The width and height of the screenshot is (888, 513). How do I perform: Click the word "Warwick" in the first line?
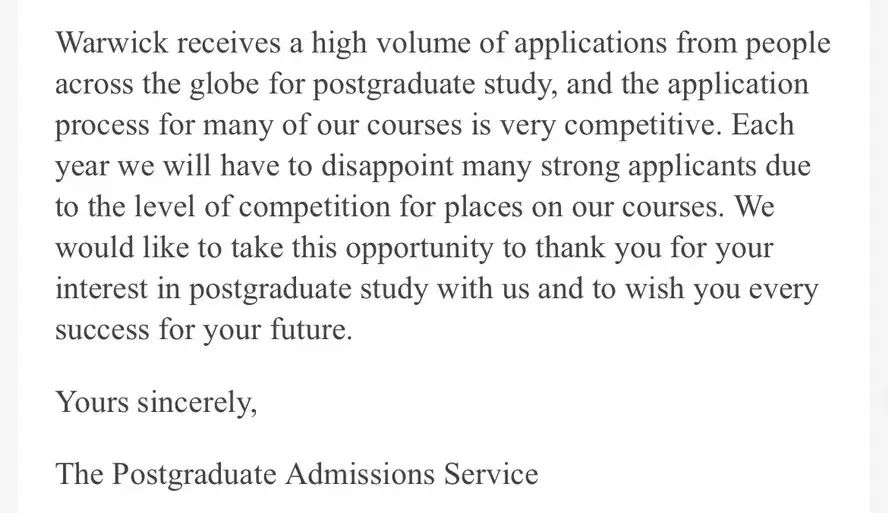pyautogui.click(x=112, y=42)
